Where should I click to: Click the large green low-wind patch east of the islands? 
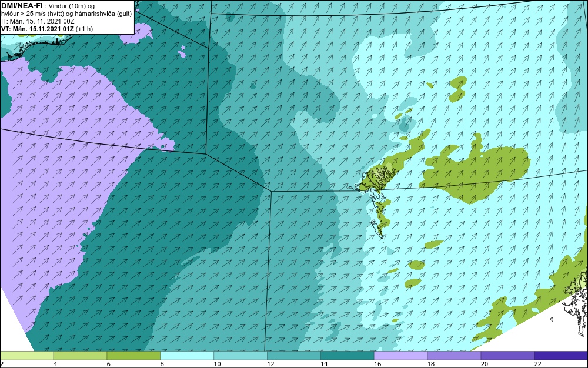[476, 169]
